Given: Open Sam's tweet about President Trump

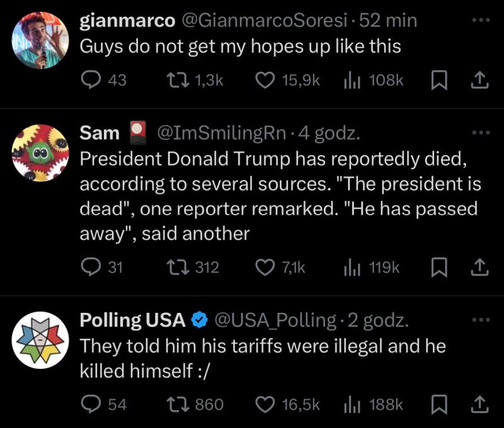Looking at the screenshot, I should (280, 196).
